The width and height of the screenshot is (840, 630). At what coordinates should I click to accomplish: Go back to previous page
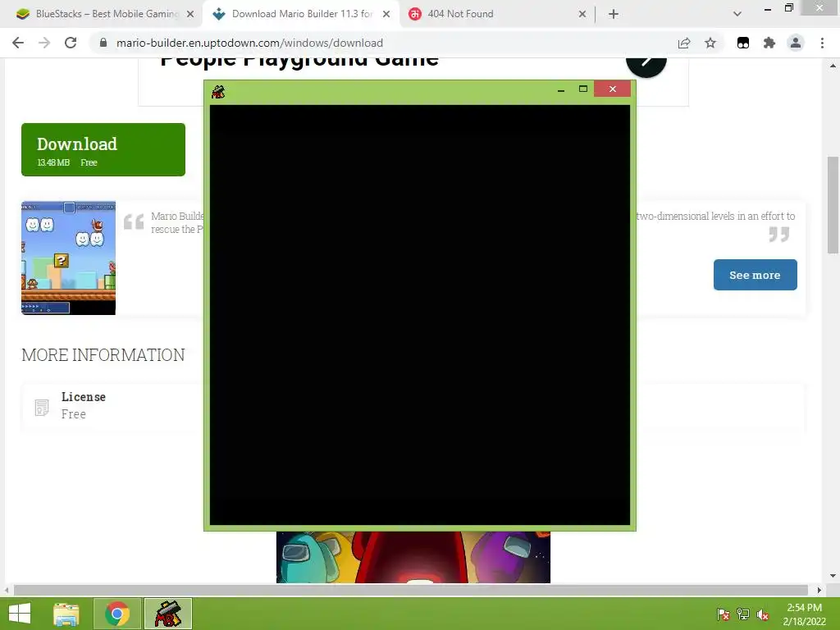coord(18,43)
